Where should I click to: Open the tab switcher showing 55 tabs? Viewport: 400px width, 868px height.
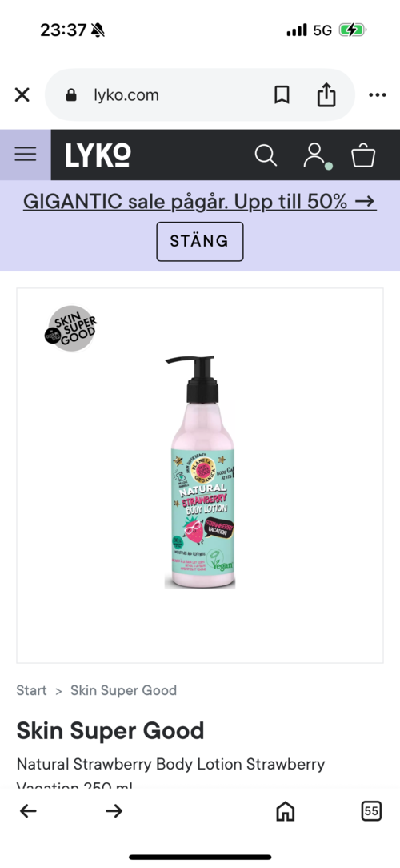[371, 811]
